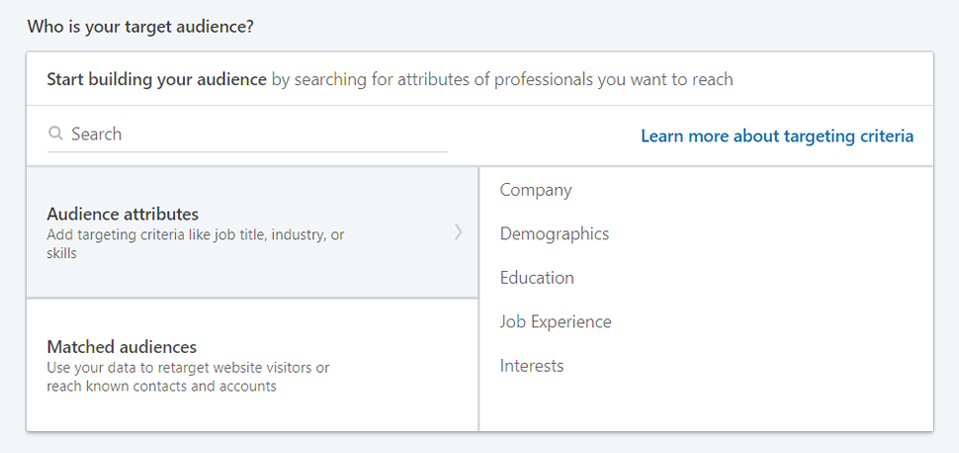Click the 'Who is your target audience?' heading
959x453 pixels.
pos(140,26)
